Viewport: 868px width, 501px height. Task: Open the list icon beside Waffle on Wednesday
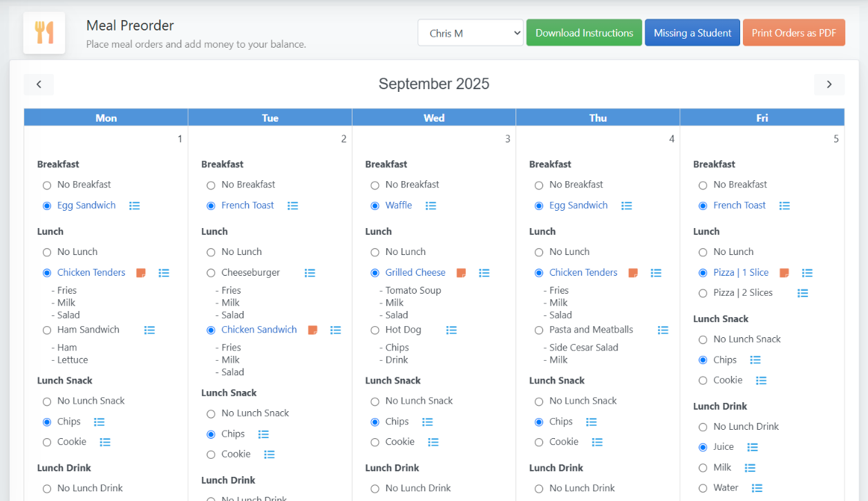click(431, 205)
